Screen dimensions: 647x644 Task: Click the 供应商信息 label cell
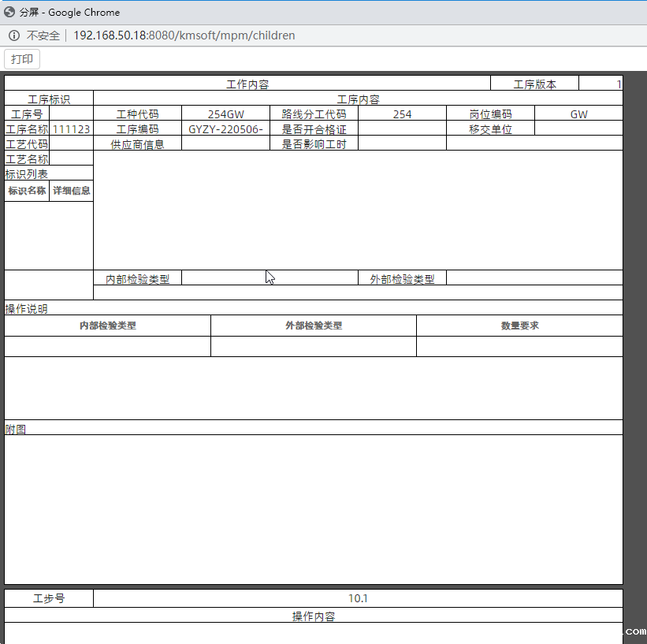pos(137,144)
